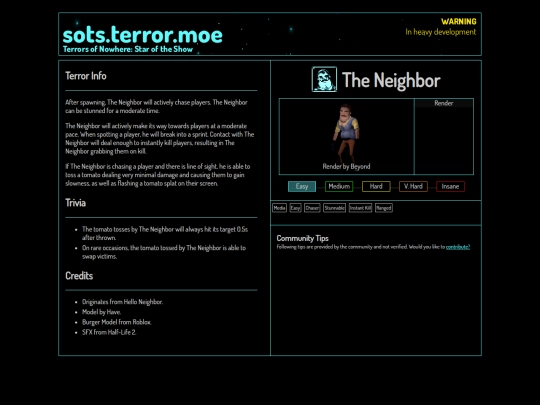
Task: Click "Terrors of Nowhere: Star of the Show" subtitle
Action: point(128,49)
